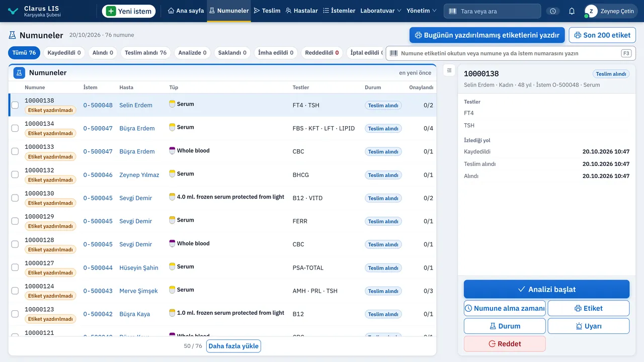
Task: Click tube icon for sample 10000123
Action: (172, 313)
